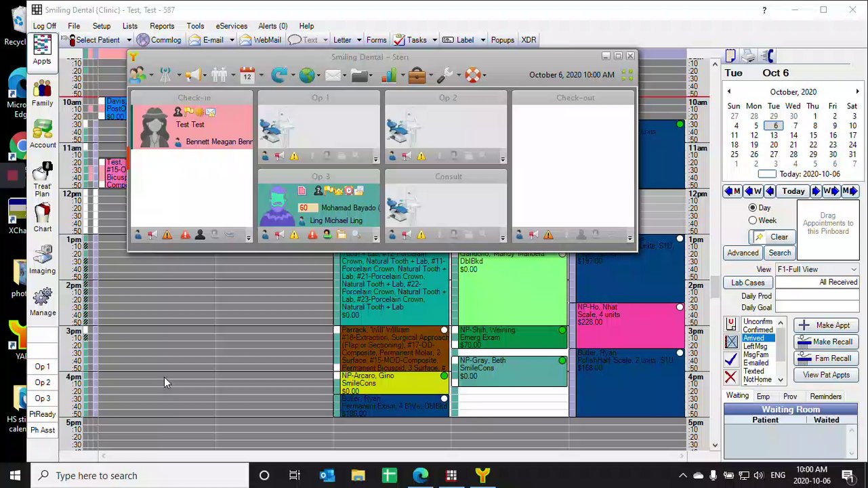
Task: Select Texted in the status list
Action: tap(758, 371)
